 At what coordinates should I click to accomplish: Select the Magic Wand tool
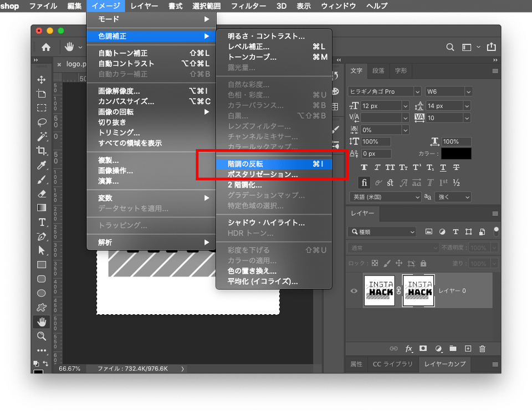(42, 136)
